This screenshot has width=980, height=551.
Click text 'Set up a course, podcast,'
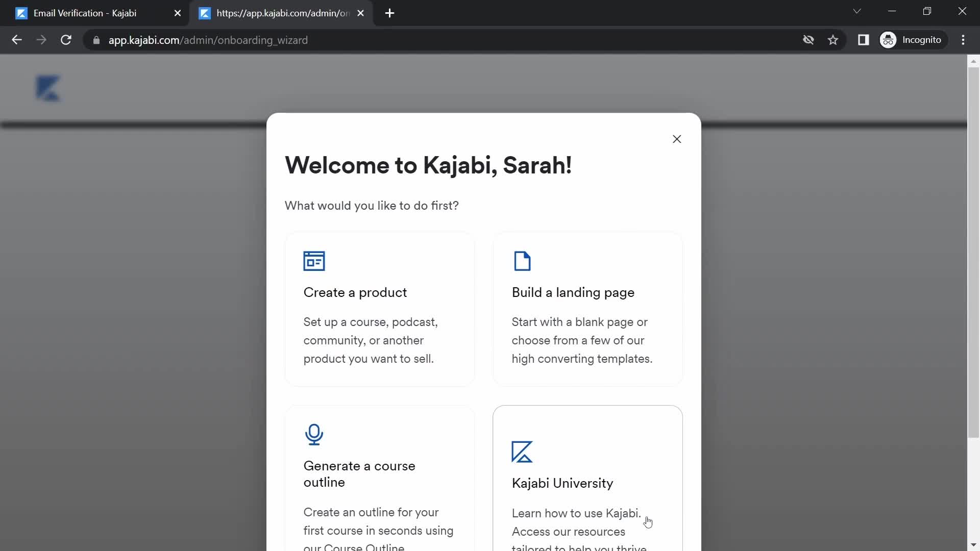(371, 322)
